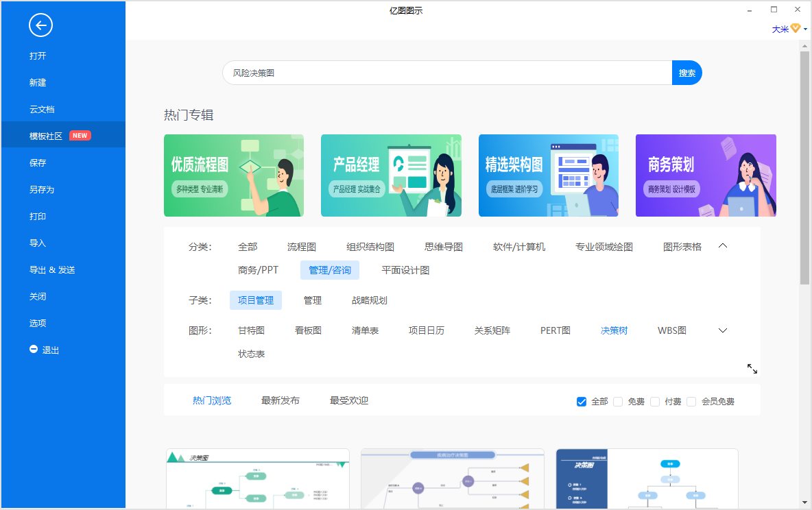
Task: Choose the 关系矩阵 shape type
Action: point(492,330)
